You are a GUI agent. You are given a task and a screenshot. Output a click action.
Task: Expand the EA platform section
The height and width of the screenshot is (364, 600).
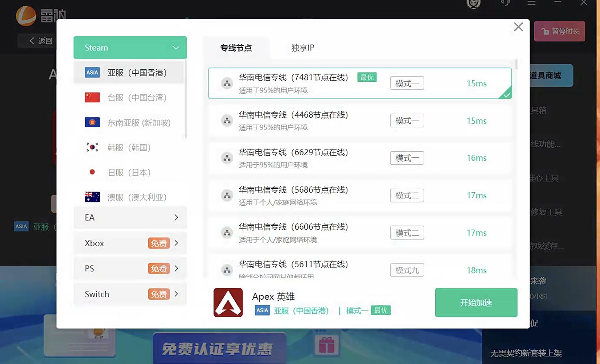pos(130,217)
